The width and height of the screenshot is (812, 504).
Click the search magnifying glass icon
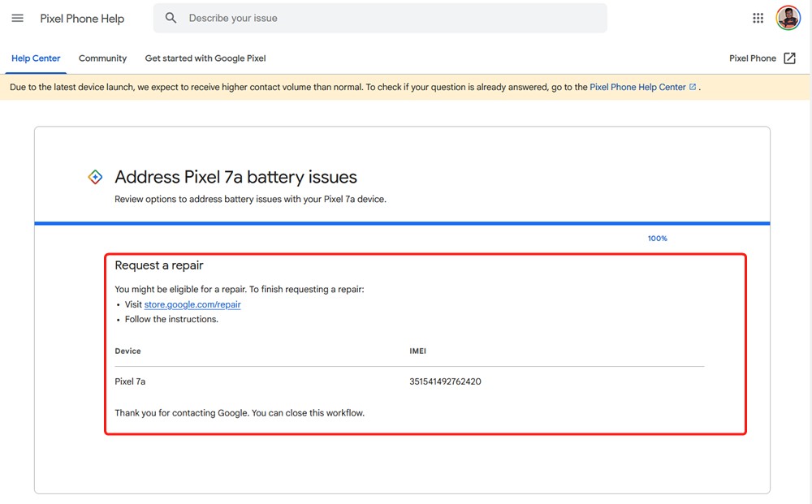pos(171,18)
